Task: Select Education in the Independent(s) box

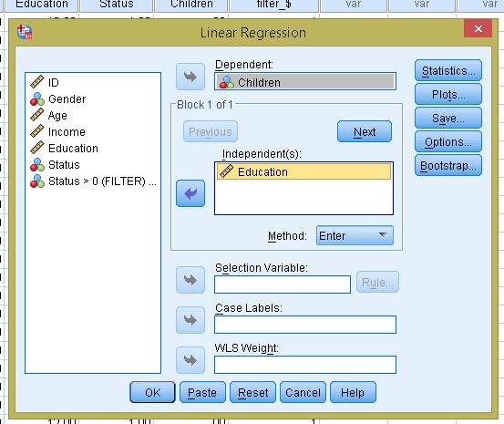Action: point(303,171)
